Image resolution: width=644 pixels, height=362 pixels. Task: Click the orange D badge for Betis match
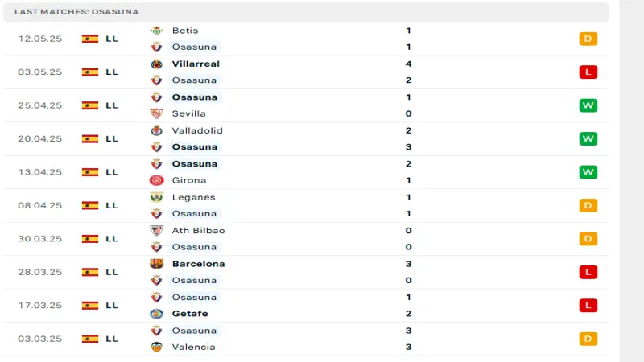pyautogui.click(x=588, y=39)
